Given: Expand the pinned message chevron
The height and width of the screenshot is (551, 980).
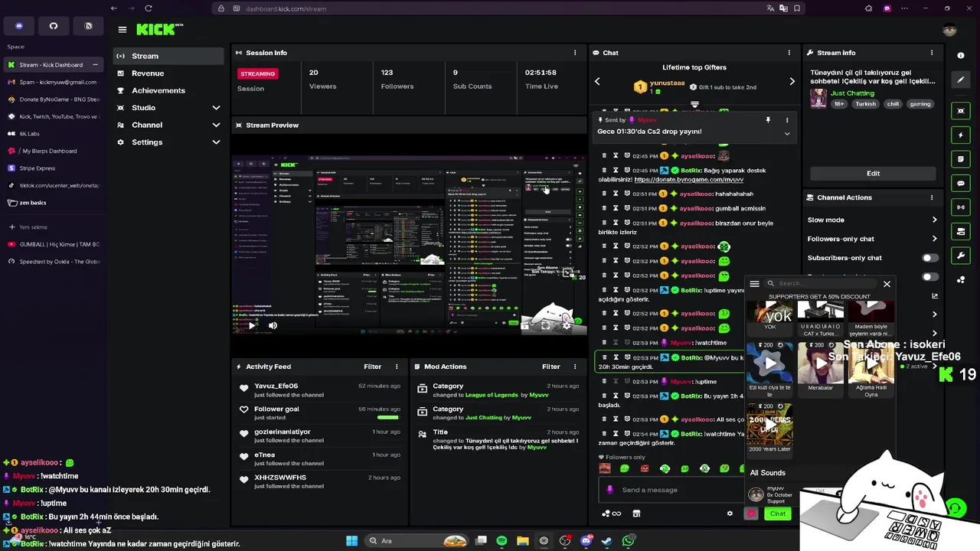Looking at the screenshot, I should coord(786,134).
